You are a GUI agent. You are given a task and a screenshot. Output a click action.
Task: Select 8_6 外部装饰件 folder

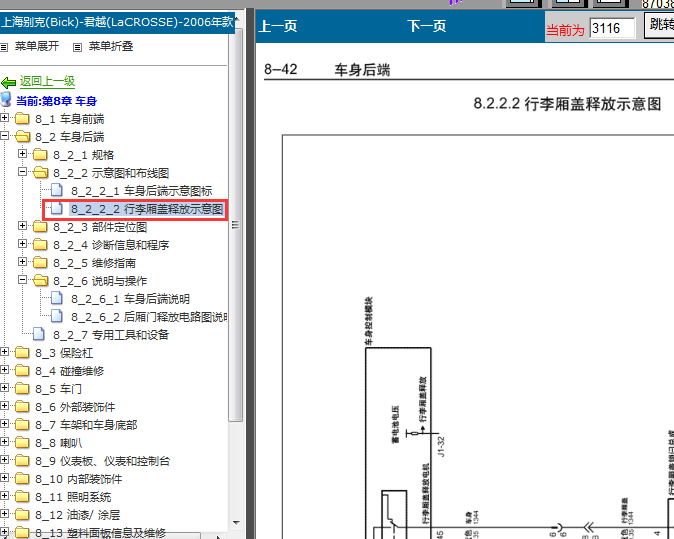(75, 407)
